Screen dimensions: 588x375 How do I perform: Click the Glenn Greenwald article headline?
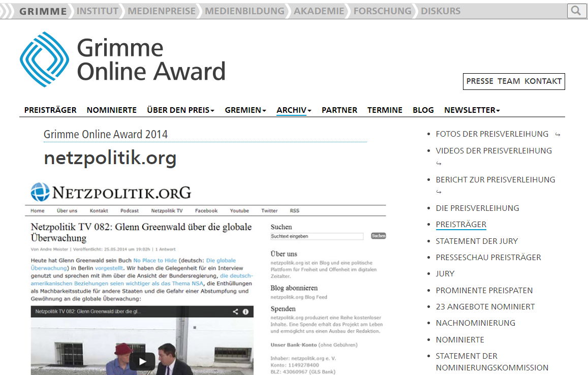tap(141, 233)
